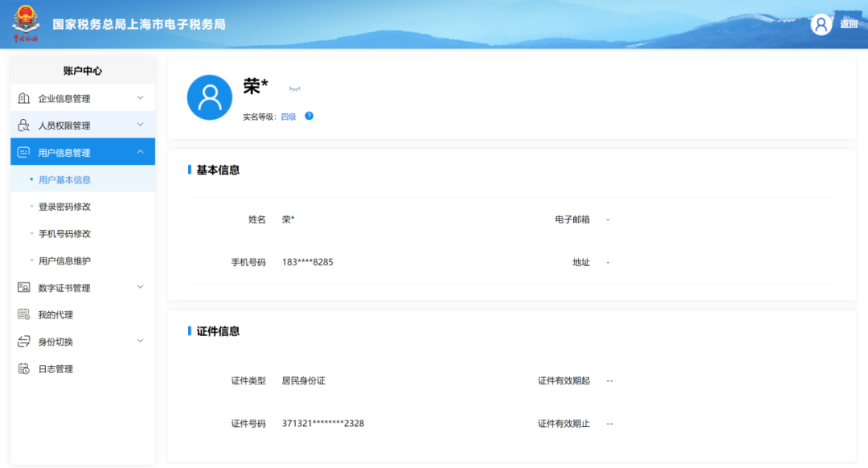Expand the 人员权限管理 chevron
The width and height of the screenshot is (868, 468).
point(140,125)
